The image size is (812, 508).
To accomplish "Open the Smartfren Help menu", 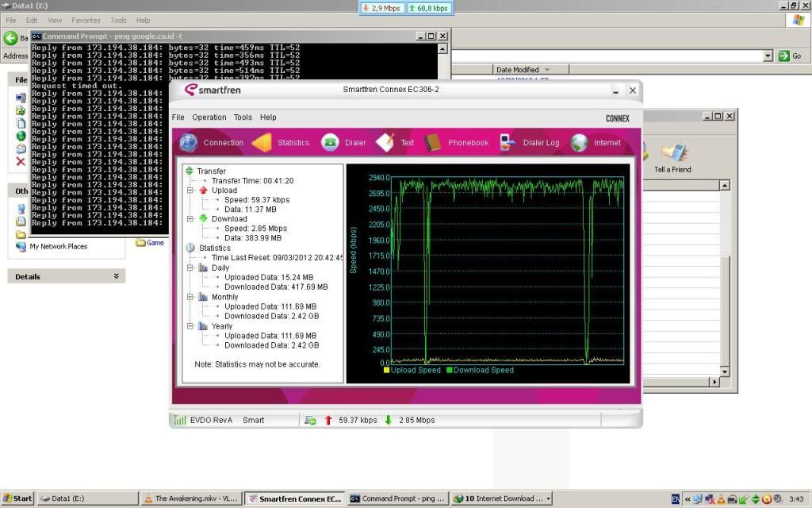I will [268, 117].
